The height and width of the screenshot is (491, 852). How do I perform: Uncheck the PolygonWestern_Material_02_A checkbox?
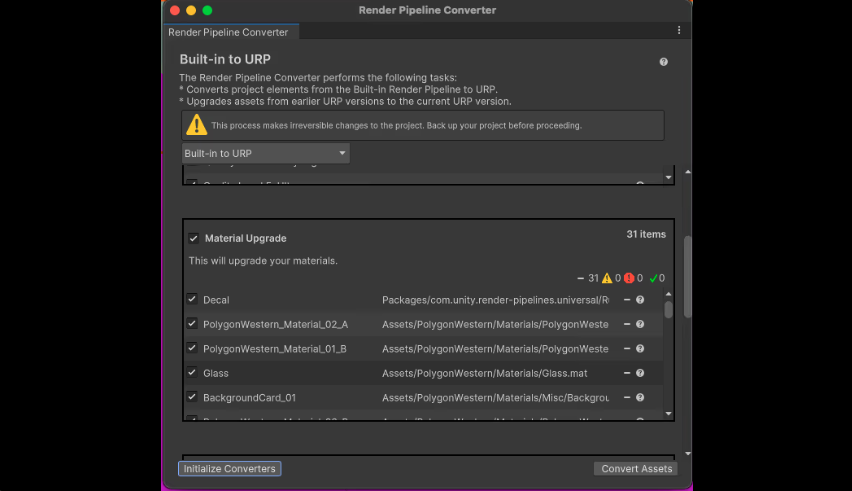click(x=192, y=324)
